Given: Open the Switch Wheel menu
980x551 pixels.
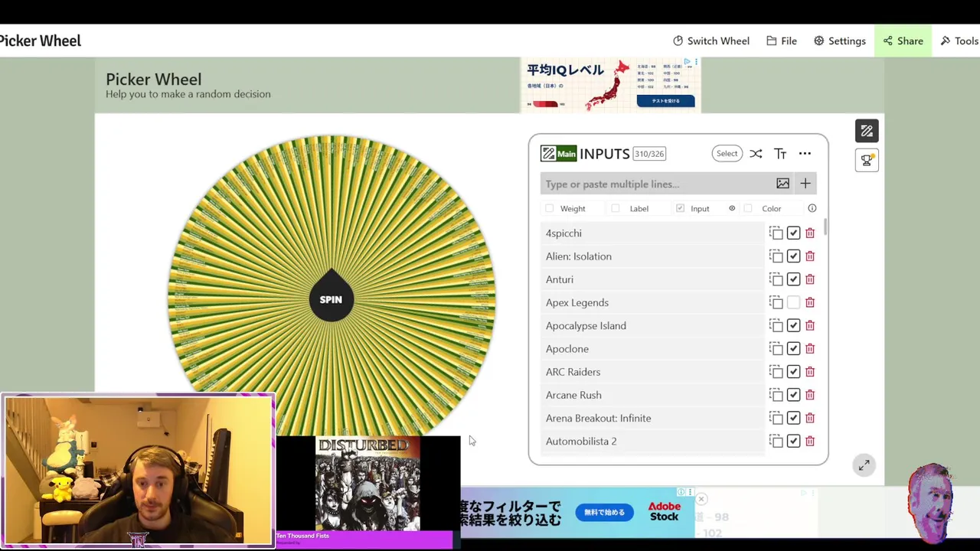Looking at the screenshot, I should pos(711,41).
